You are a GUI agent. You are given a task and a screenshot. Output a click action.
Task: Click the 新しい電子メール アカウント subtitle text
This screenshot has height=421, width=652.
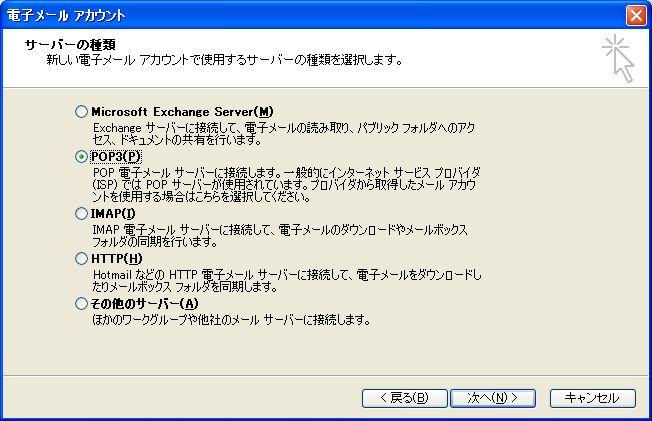225,60
